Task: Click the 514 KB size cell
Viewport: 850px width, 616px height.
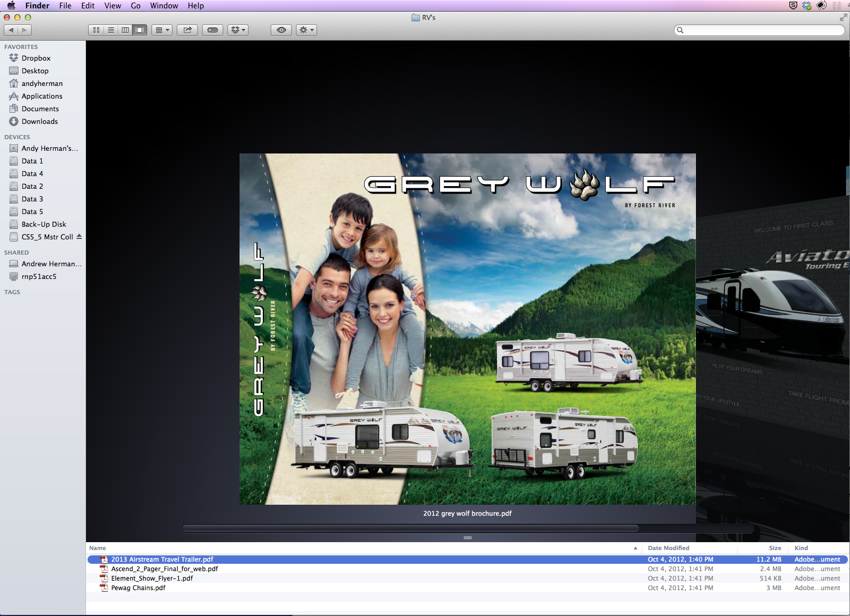Action: click(770, 579)
